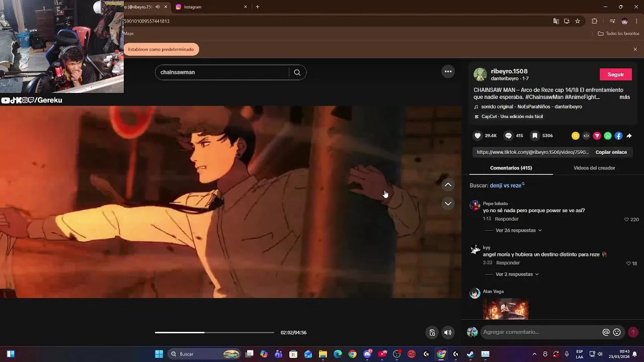Open the CapCut Una edición más fácil link

512,117
